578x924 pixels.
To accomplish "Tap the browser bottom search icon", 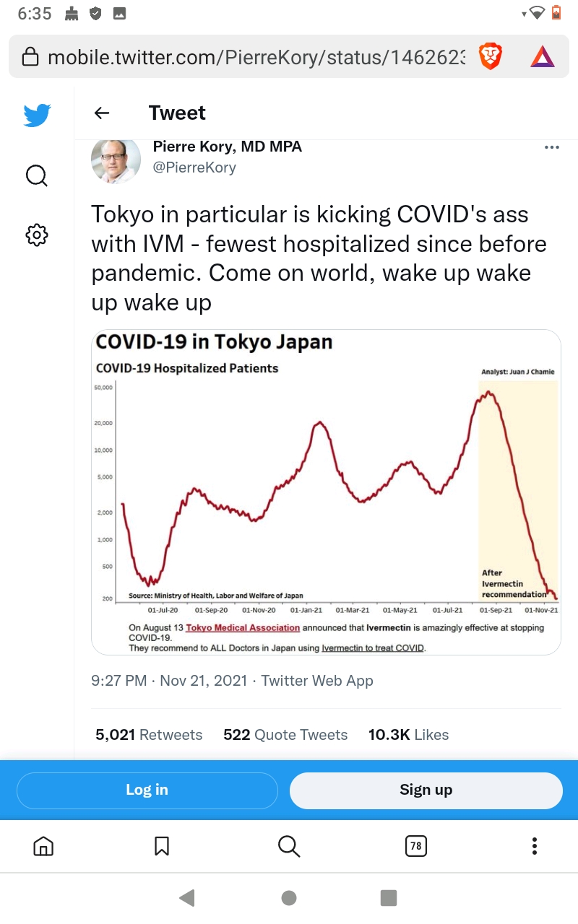I will coord(289,846).
